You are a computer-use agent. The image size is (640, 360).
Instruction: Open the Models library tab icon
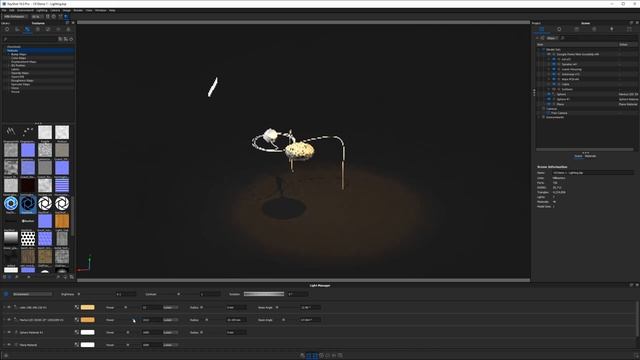point(68,29)
